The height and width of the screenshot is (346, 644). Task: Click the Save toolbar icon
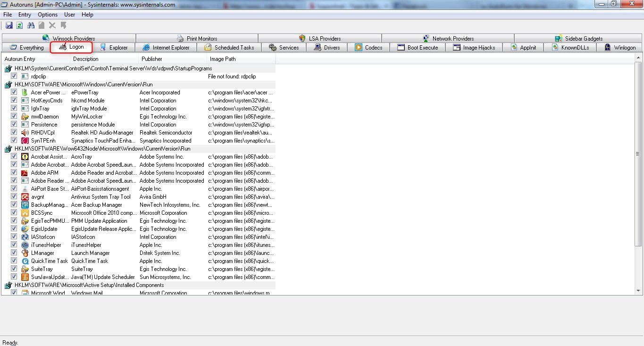pos(9,25)
